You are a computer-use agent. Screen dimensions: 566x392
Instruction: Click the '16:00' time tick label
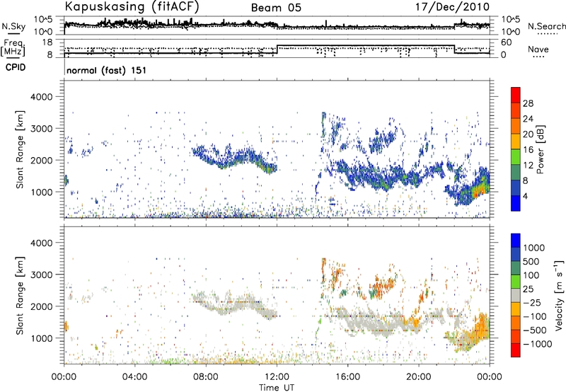point(347,377)
